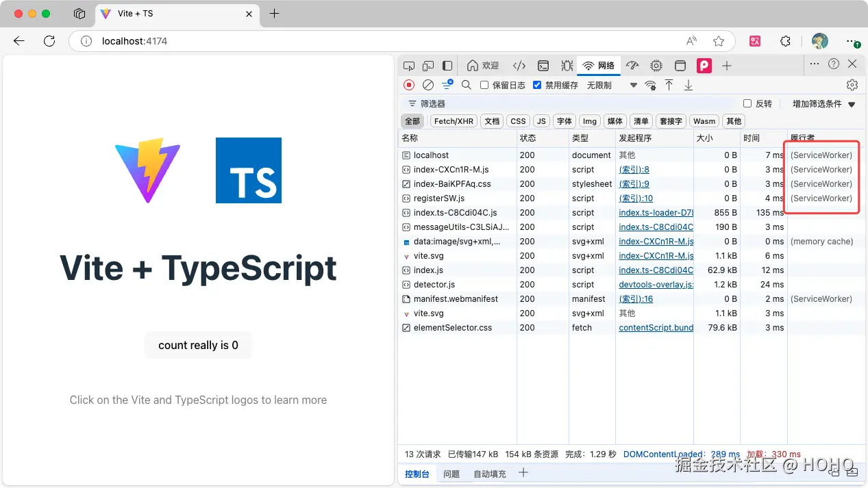Select the CSS filter chip
The width and height of the screenshot is (868, 488).
pyautogui.click(x=519, y=121)
